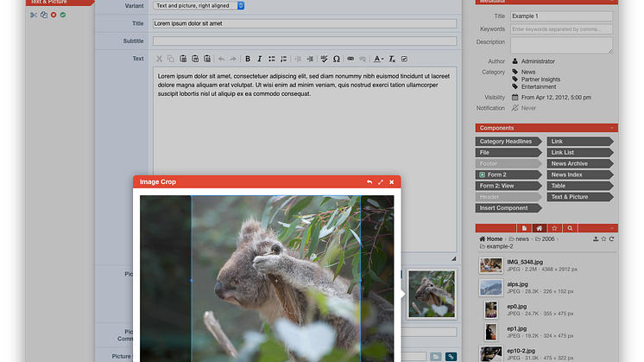Run the spell check tool
644x362 pixels.
pyautogui.click(x=324, y=59)
